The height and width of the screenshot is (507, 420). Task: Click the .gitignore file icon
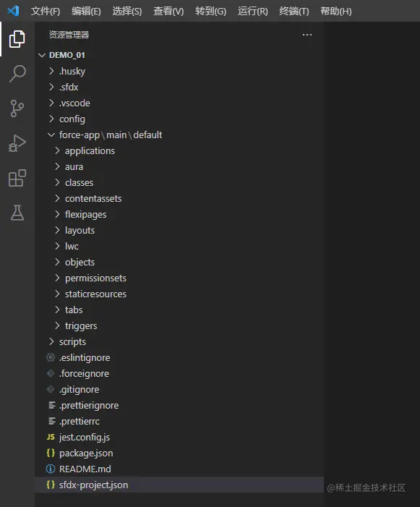click(51, 389)
